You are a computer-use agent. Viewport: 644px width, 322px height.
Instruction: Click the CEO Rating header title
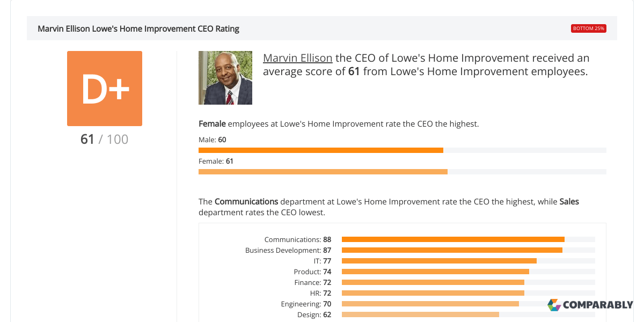pos(137,28)
